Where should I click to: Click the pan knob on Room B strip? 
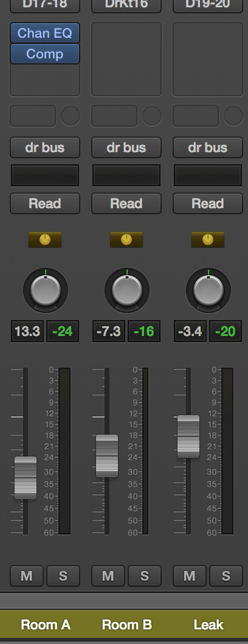pyautogui.click(x=126, y=291)
